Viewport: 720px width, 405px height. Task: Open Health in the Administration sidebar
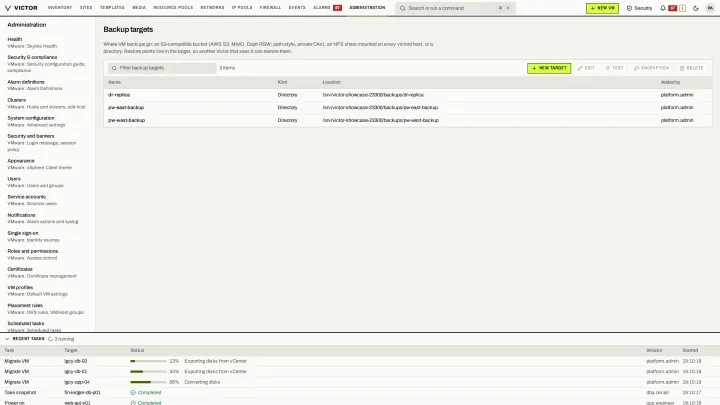[x=47, y=42]
